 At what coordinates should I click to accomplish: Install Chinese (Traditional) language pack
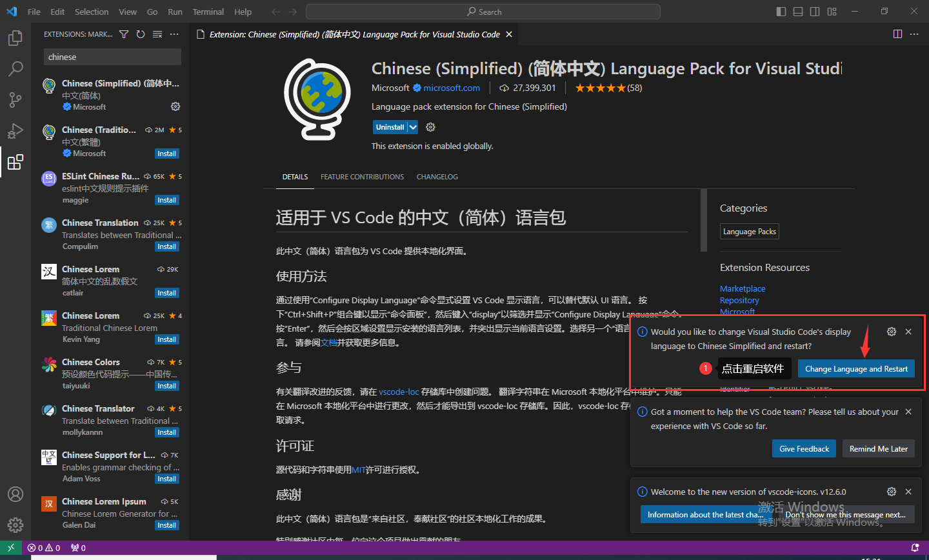[x=167, y=154]
